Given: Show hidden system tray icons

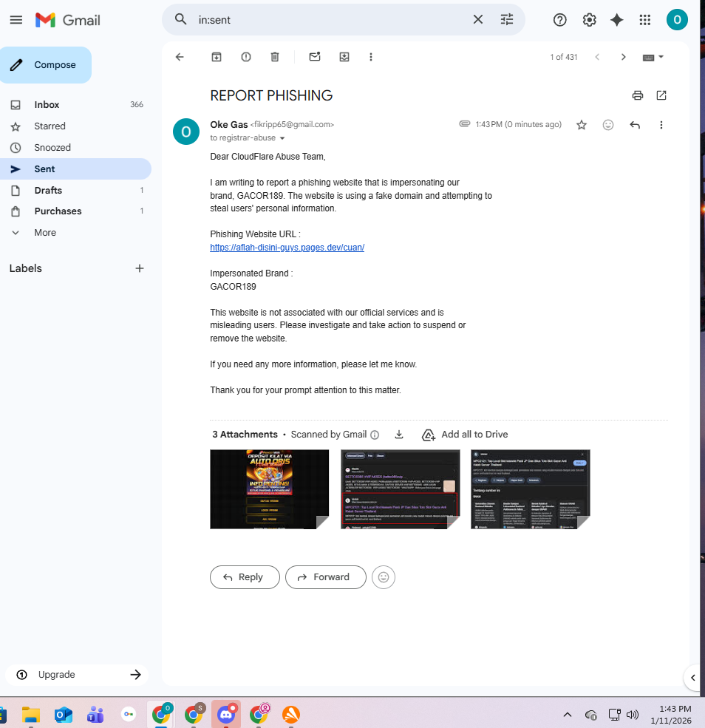Looking at the screenshot, I should click(x=567, y=715).
